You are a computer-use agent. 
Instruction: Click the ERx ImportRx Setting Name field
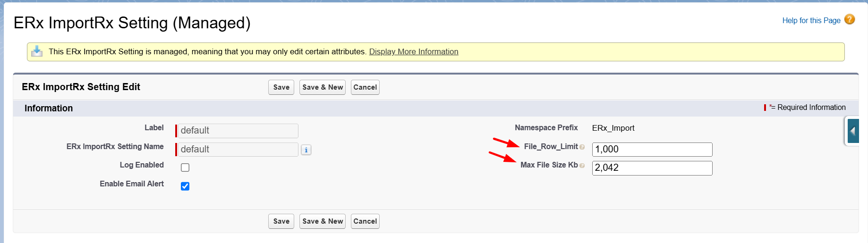point(238,150)
